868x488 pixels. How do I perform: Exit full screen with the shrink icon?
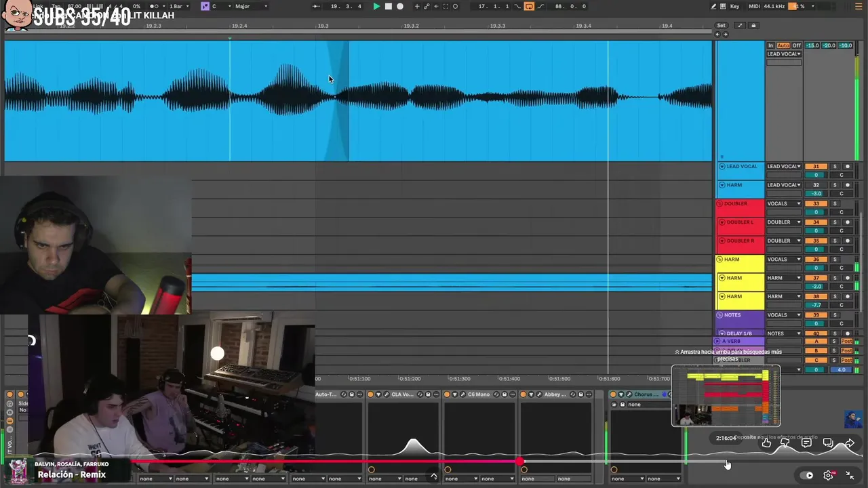coord(850,475)
